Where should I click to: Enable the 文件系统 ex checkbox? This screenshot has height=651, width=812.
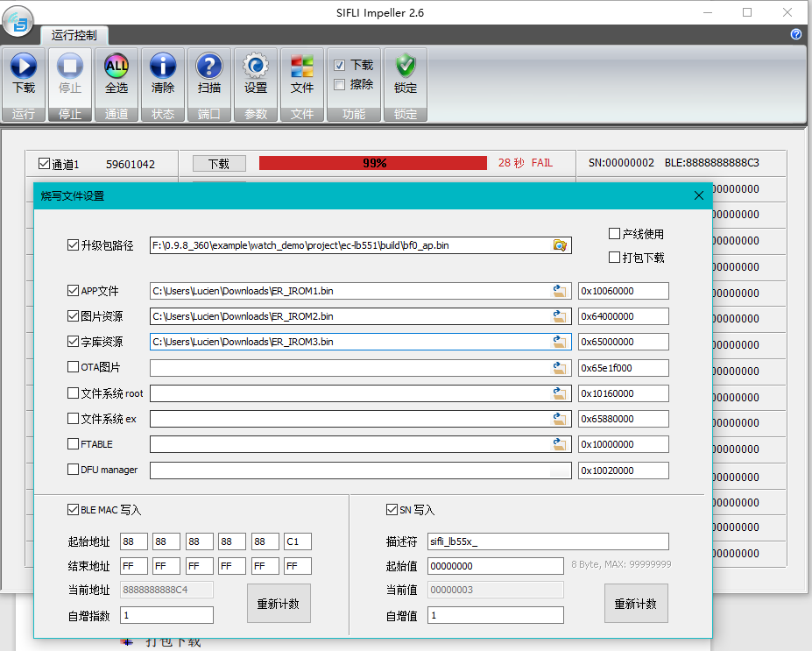73,419
